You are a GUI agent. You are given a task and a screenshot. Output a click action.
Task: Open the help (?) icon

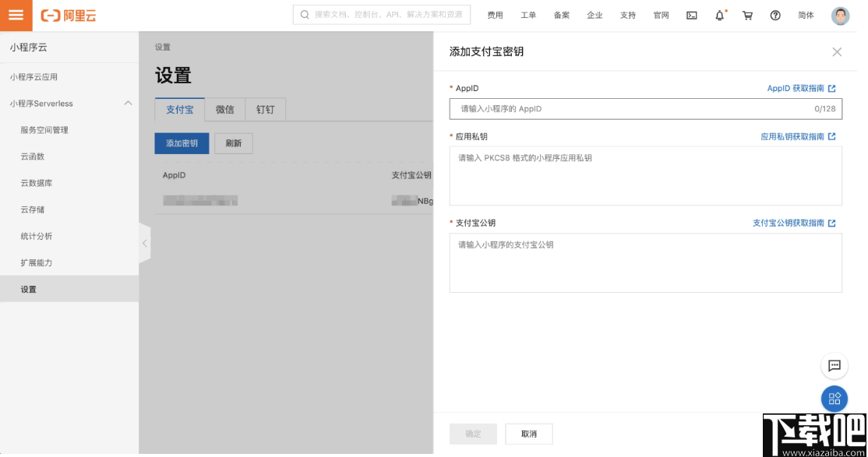pos(775,15)
